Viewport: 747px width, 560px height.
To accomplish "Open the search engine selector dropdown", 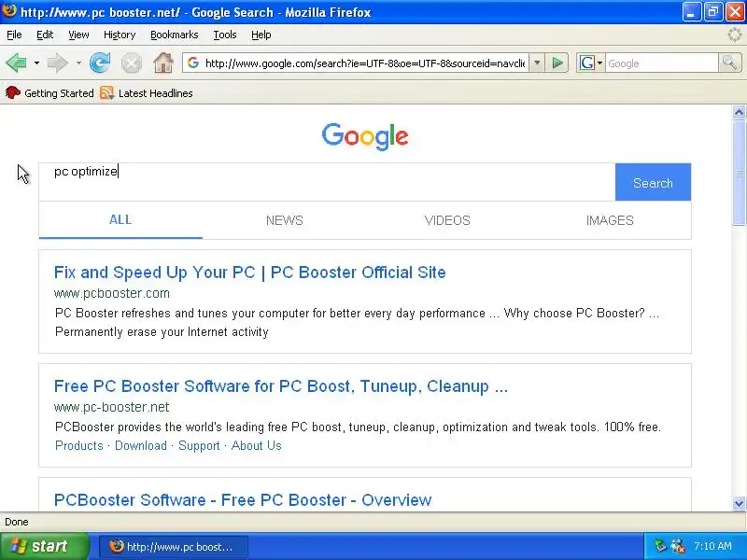I will point(599,63).
